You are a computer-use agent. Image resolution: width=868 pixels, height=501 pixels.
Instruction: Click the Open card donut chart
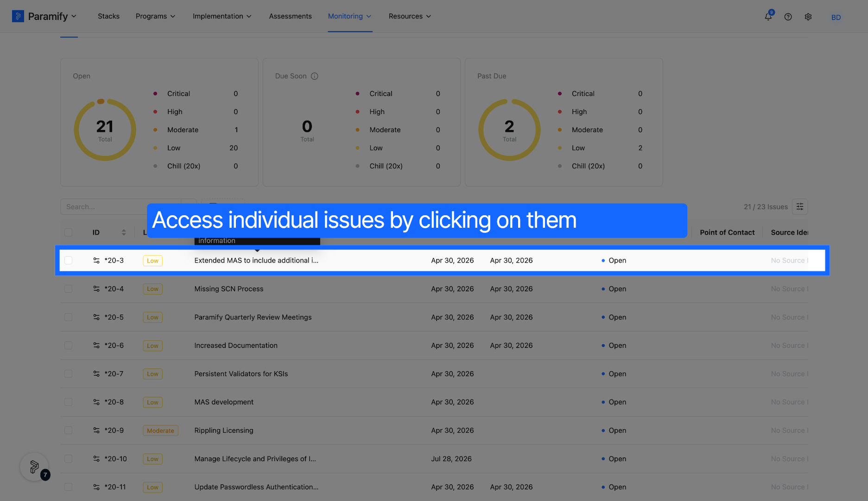coord(105,130)
